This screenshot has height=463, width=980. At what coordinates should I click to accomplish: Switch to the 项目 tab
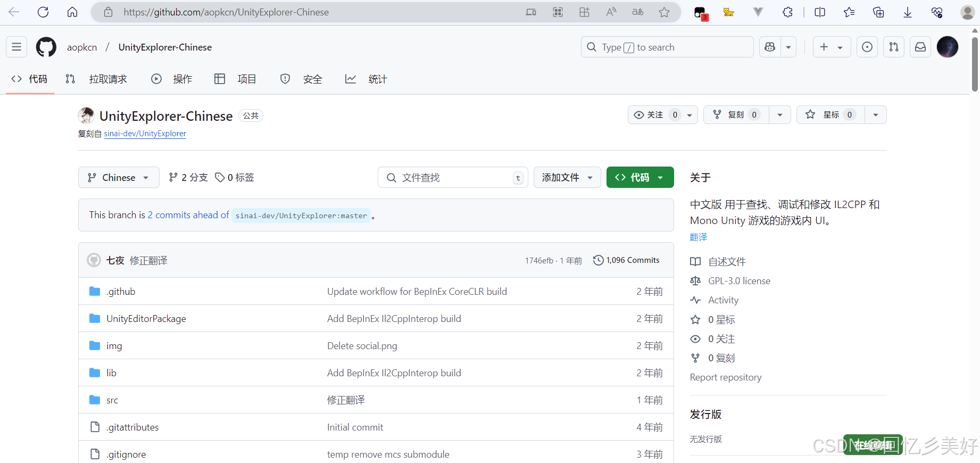pyautogui.click(x=235, y=79)
